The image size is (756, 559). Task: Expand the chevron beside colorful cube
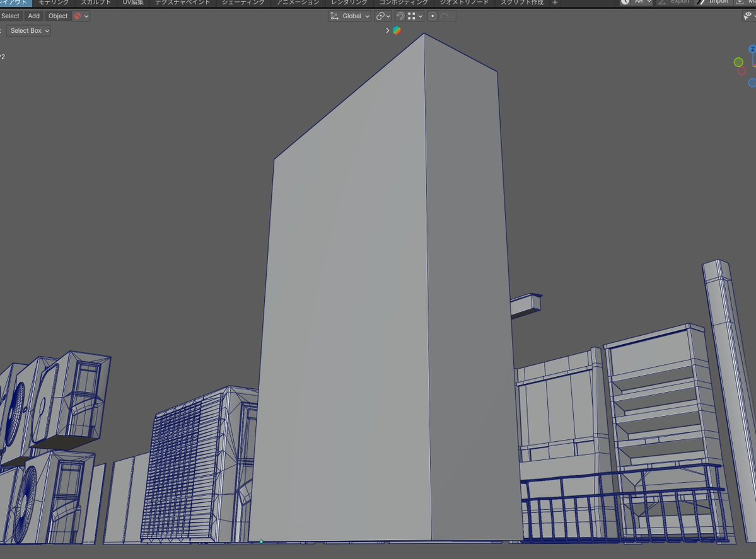click(387, 30)
